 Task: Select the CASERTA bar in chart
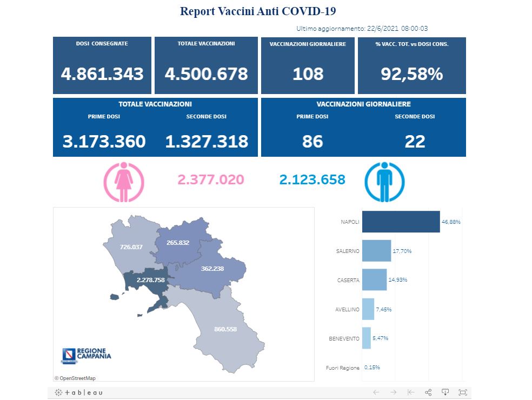pyautogui.click(x=374, y=279)
